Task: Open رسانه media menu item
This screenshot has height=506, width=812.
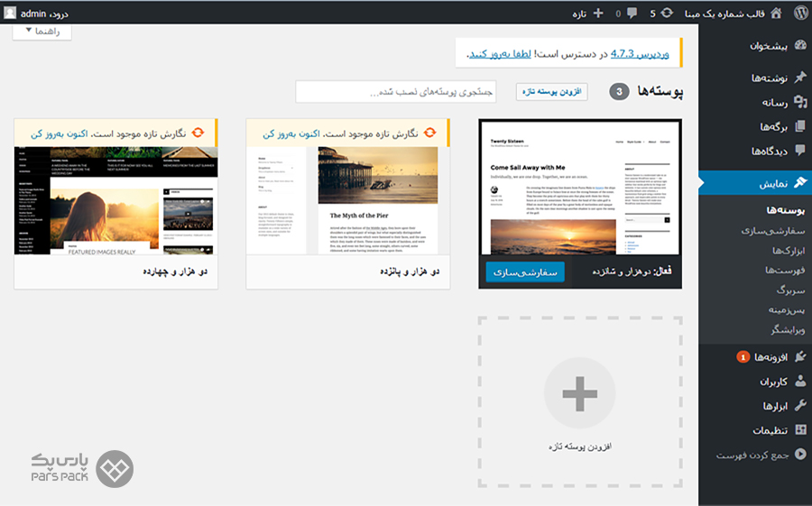Action: click(x=775, y=103)
